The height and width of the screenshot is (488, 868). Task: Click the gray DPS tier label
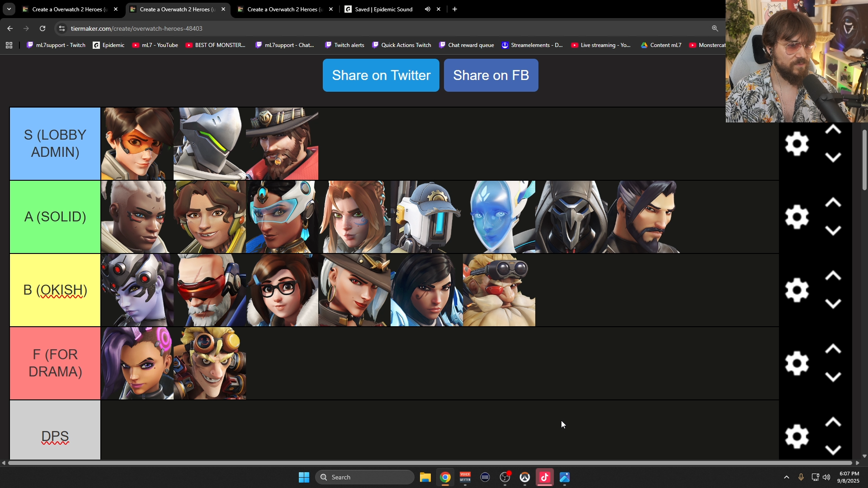point(55,430)
